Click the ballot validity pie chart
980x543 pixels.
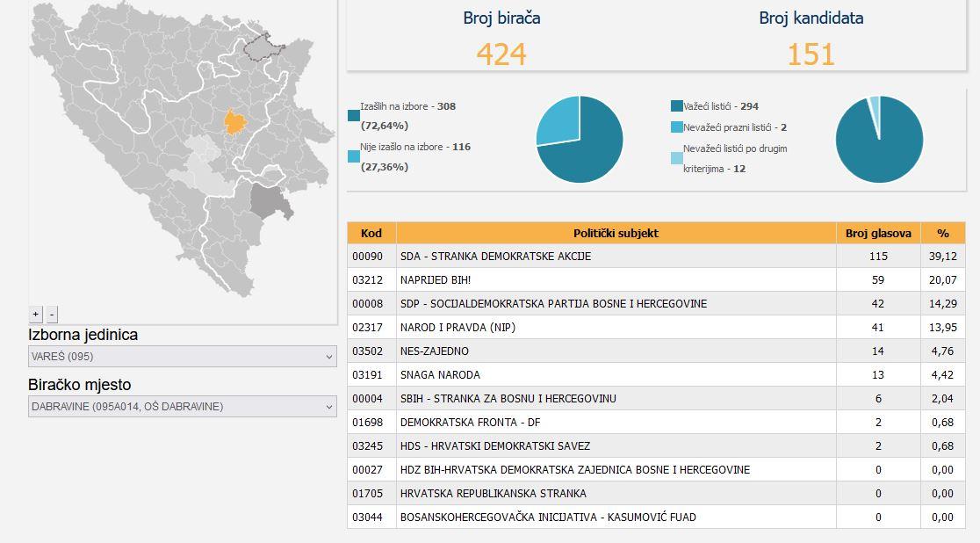click(x=879, y=139)
